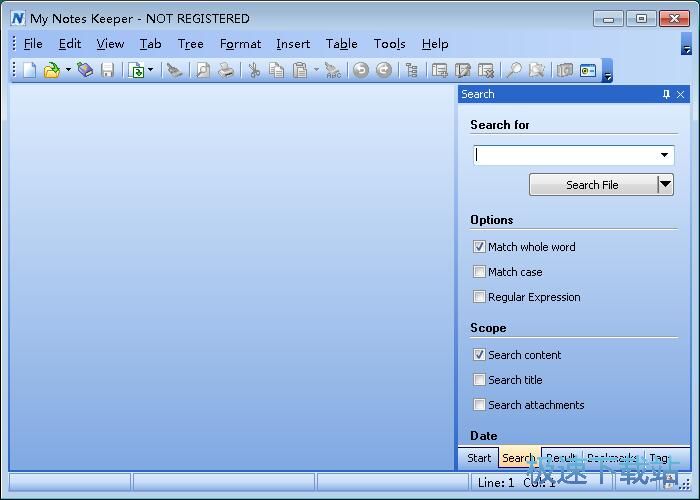Click the edit note pencil icon

coord(462,70)
